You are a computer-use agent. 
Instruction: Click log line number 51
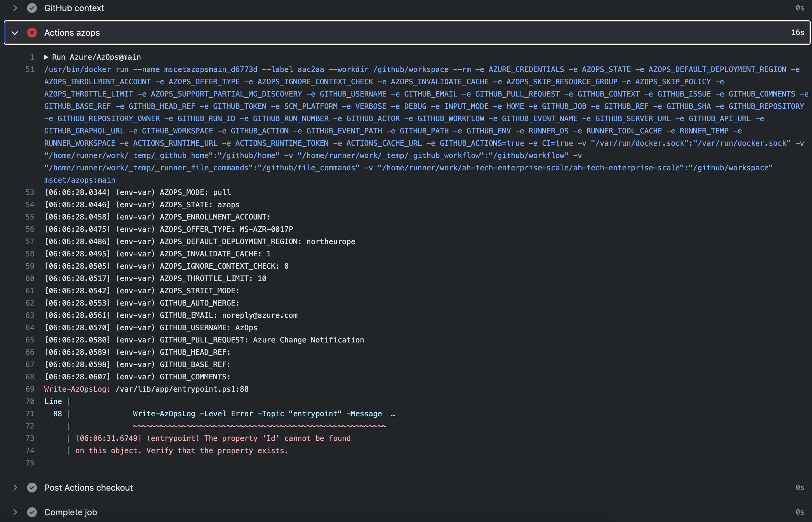[30, 69]
